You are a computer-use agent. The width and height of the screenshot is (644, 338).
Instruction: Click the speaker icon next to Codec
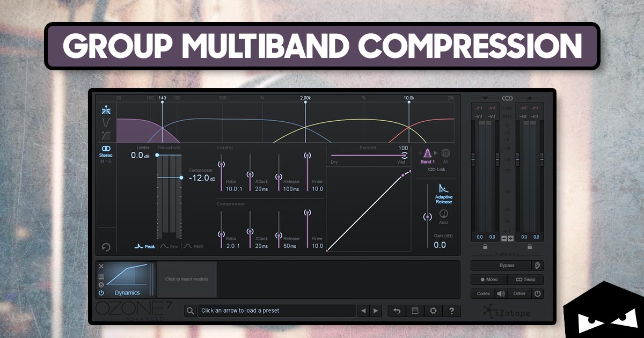coord(501,293)
